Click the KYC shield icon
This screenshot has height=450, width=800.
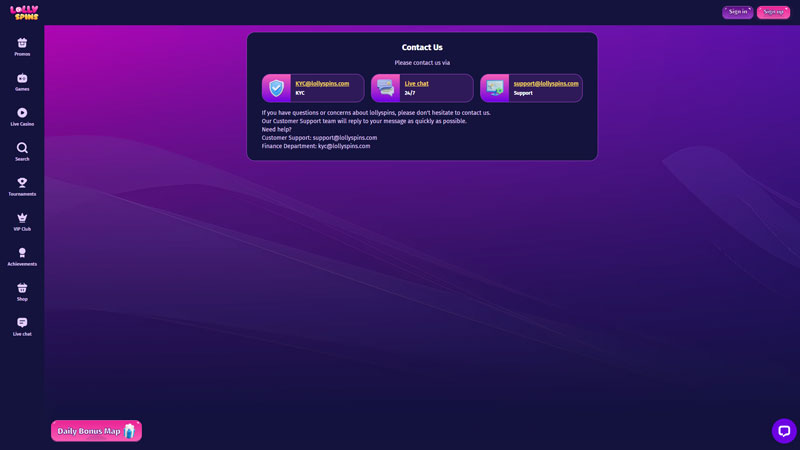[277, 88]
